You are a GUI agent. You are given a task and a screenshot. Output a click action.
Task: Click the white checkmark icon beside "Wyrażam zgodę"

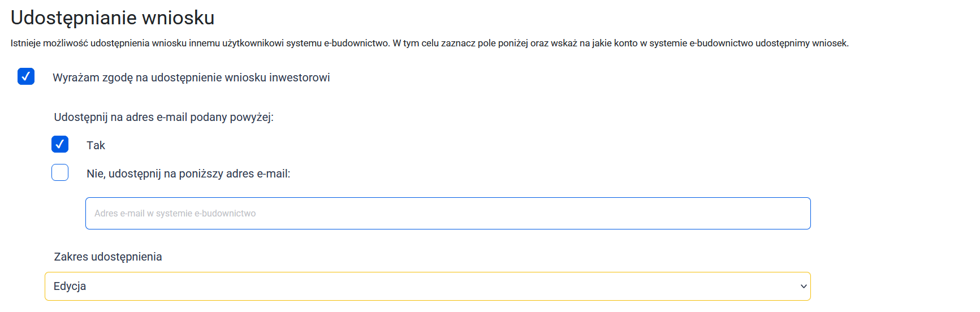coord(26,76)
